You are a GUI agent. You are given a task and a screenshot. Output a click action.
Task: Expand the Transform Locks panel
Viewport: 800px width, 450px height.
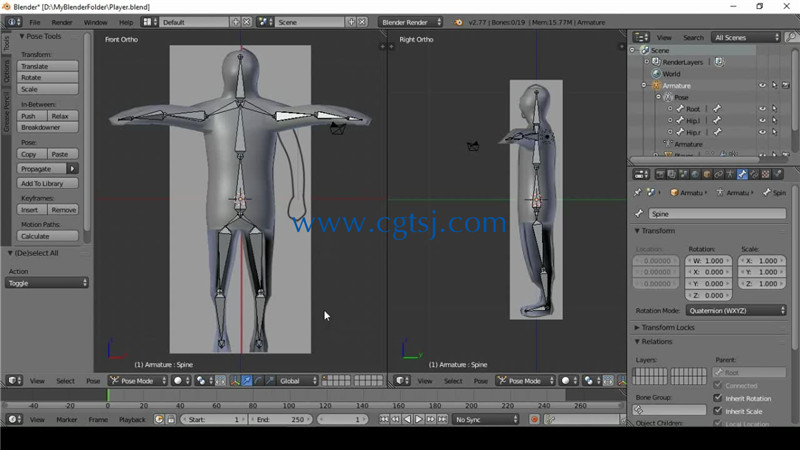667,327
